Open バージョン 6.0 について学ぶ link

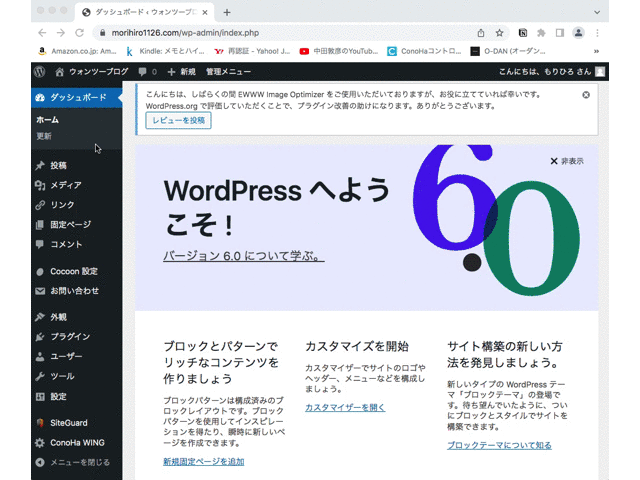point(244,256)
